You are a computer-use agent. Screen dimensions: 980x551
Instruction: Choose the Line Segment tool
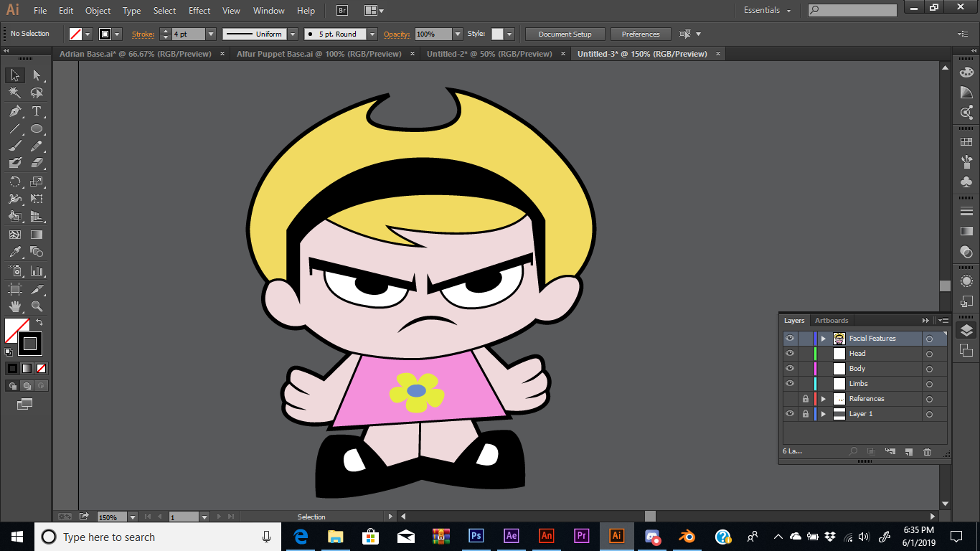click(x=14, y=129)
